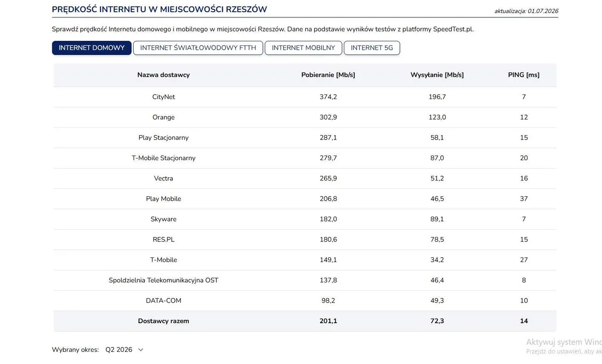Click the Wybrany okres label
602x364 pixels.
pos(75,349)
